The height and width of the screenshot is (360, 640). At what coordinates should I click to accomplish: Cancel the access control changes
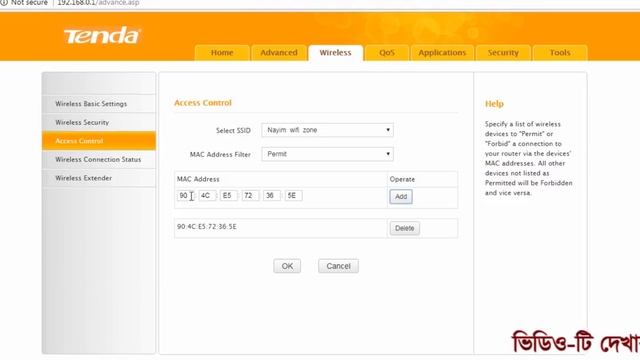(338, 266)
